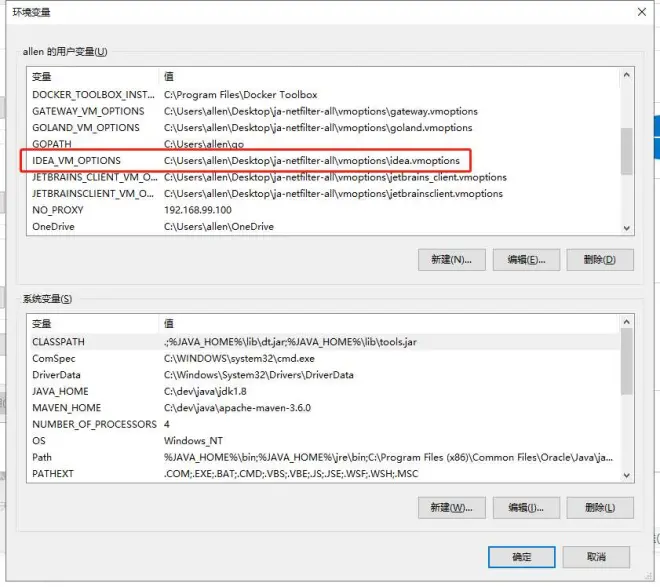Click the idea.vmoptions path value

coord(312,161)
